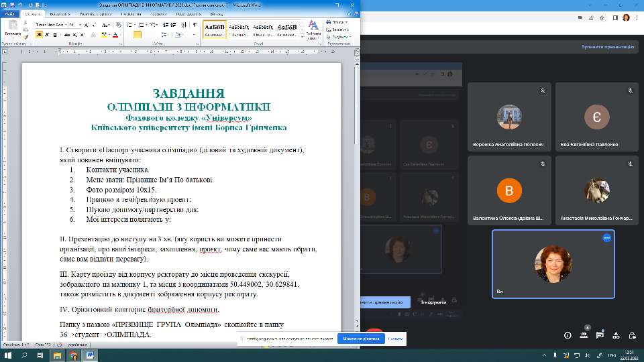Screen dimensions: 644x362
Task: Toggle Bold formatting button
Action: pos(39,35)
